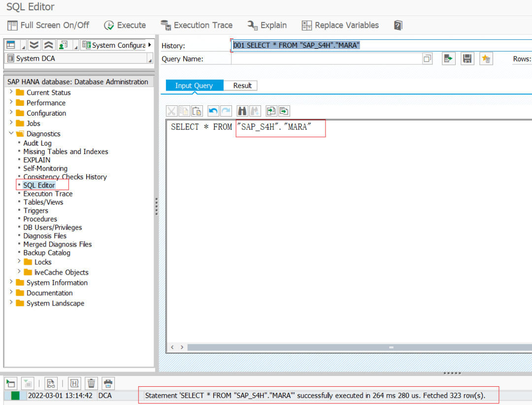Click the Explain toolbar button

point(267,26)
